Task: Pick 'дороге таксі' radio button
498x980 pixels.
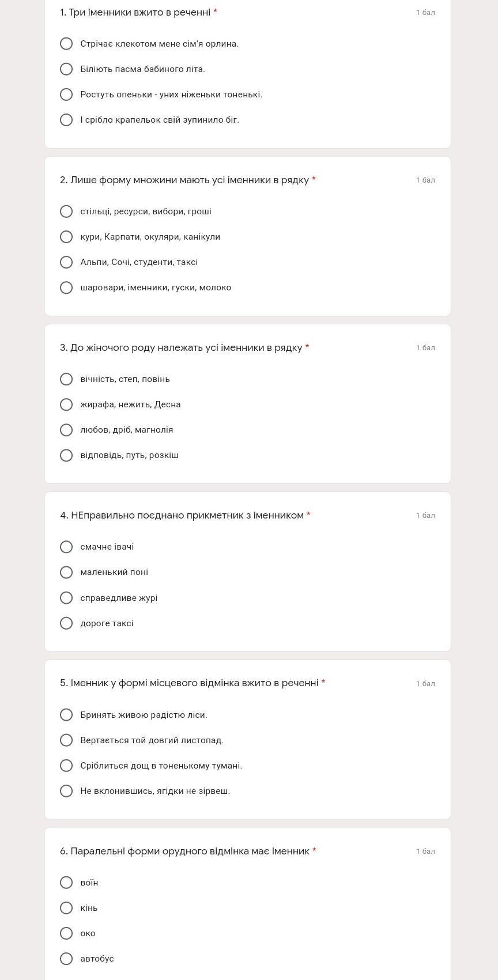Action: point(66,623)
